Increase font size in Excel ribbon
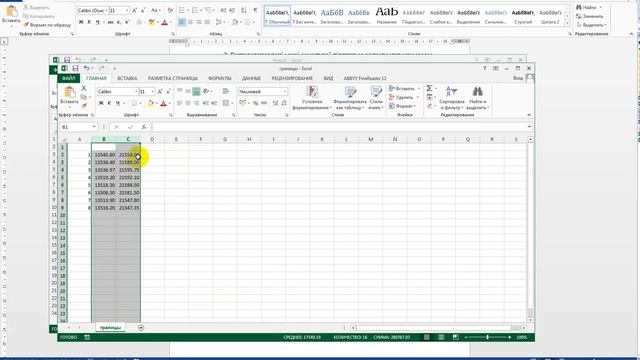The height and width of the screenshot is (360, 640). coord(160,91)
